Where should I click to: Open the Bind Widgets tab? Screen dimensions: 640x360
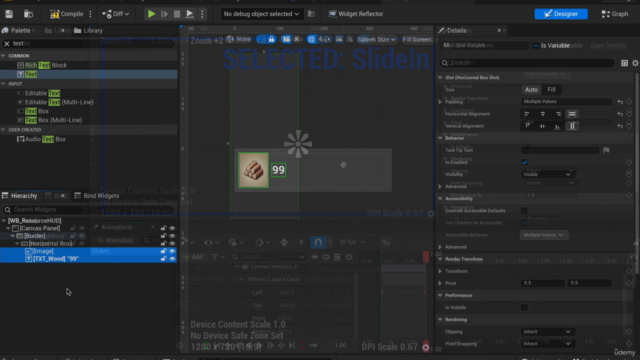click(97, 196)
